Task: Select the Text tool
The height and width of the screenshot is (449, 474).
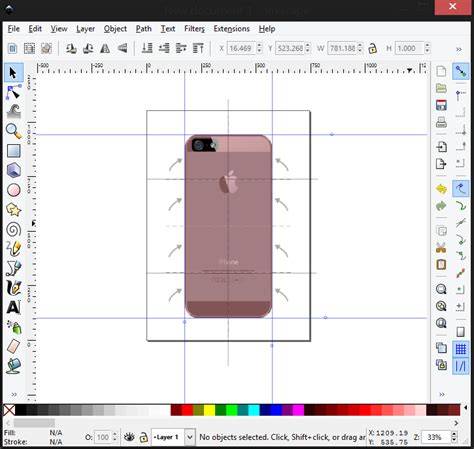Action: [x=13, y=307]
